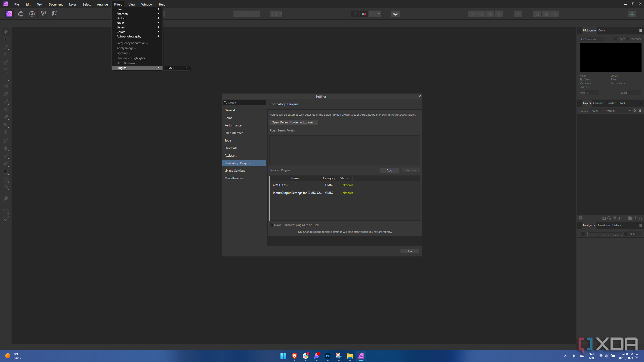Open Windows Start button
The height and width of the screenshot is (362, 644).
283,356
